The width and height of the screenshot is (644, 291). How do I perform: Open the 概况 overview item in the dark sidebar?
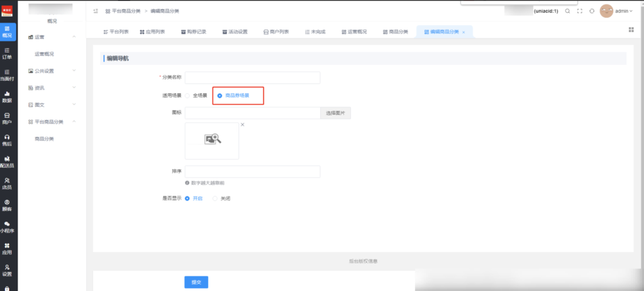pos(8,32)
